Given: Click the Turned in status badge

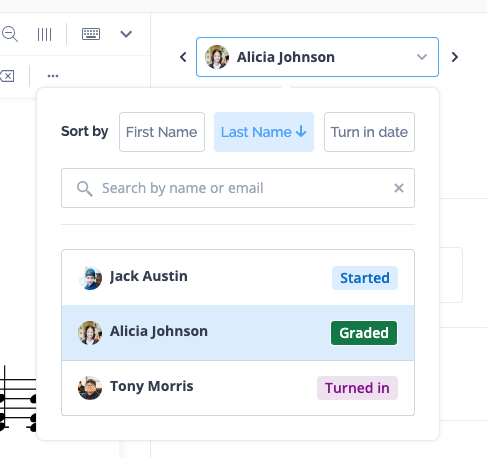Looking at the screenshot, I should point(357,388).
